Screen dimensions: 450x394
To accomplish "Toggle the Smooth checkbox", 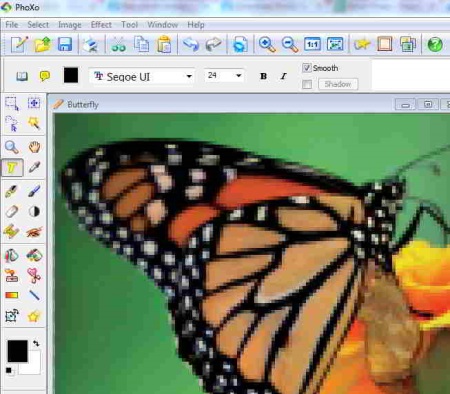I will pos(307,68).
